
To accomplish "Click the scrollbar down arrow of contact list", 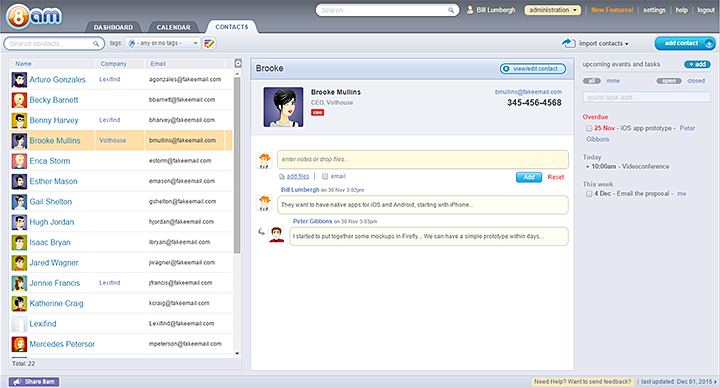I will coord(237,354).
